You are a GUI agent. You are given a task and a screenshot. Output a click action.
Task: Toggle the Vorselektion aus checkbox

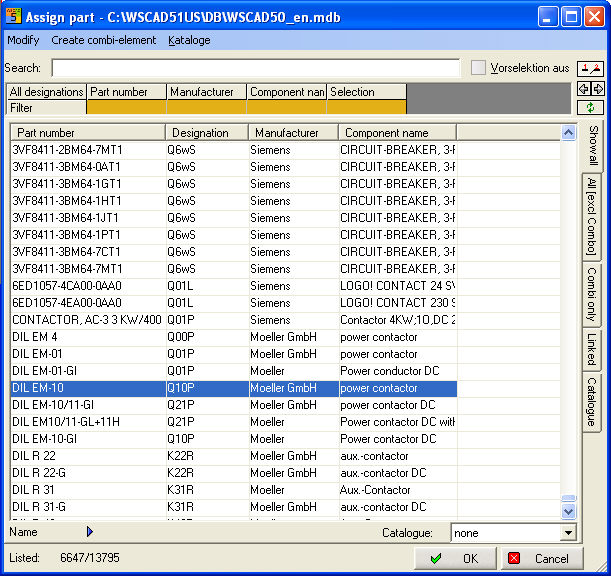478,68
